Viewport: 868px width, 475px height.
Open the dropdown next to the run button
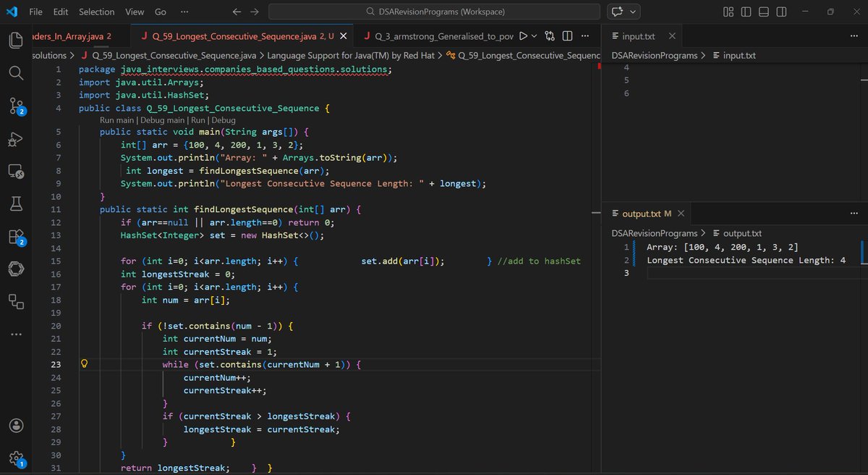[x=535, y=36]
